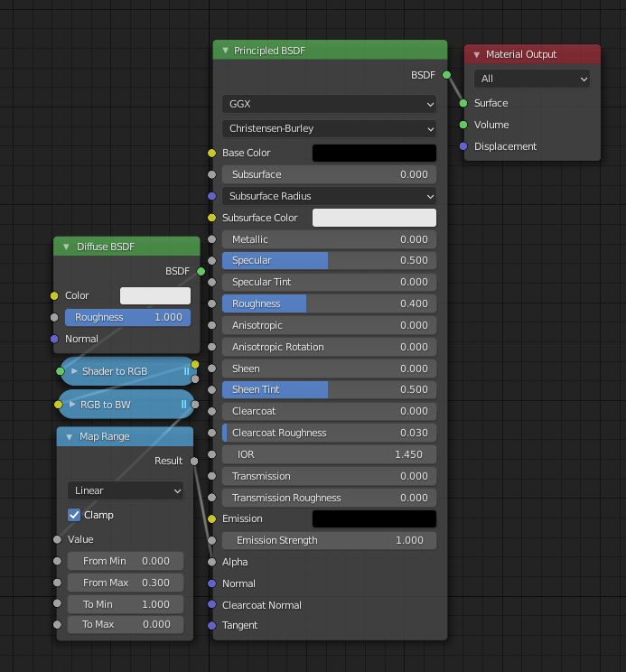Click the Base Color input socket
626x672 pixels.
pyautogui.click(x=211, y=153)
